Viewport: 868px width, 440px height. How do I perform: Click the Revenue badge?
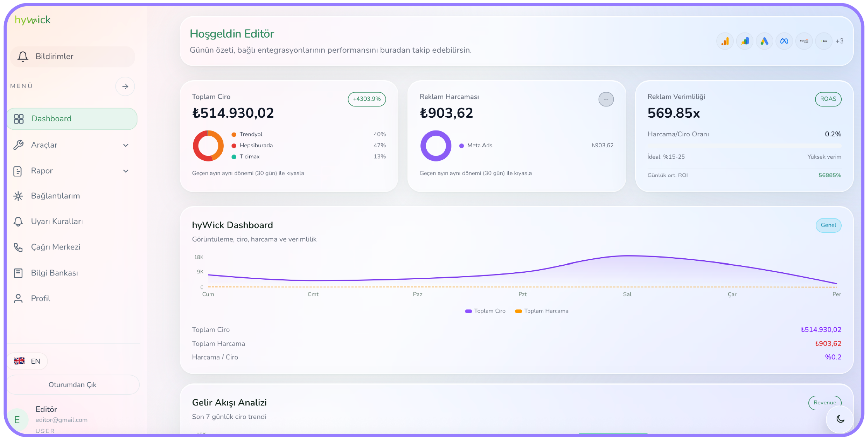tap(825, 403)
